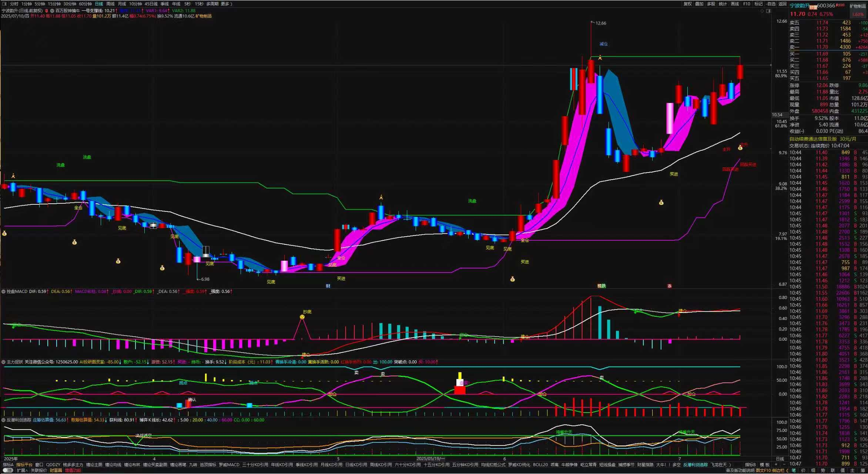Click the 日线 period label at axis bottom

[x=780, y=458]
